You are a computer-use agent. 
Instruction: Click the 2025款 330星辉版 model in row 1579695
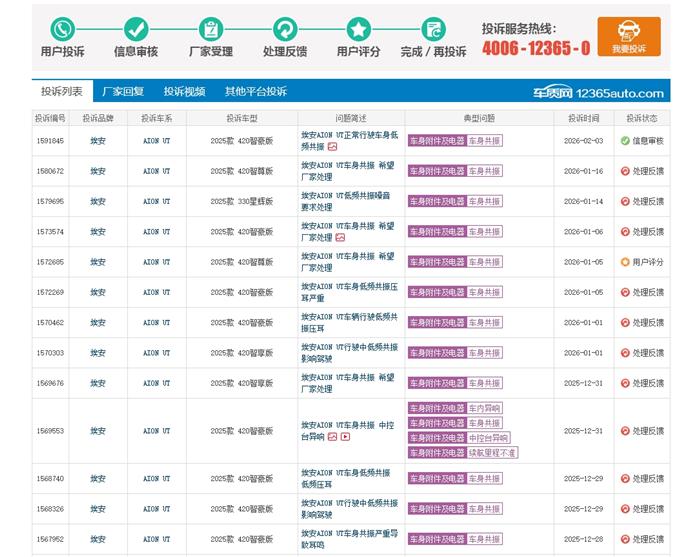241,201
